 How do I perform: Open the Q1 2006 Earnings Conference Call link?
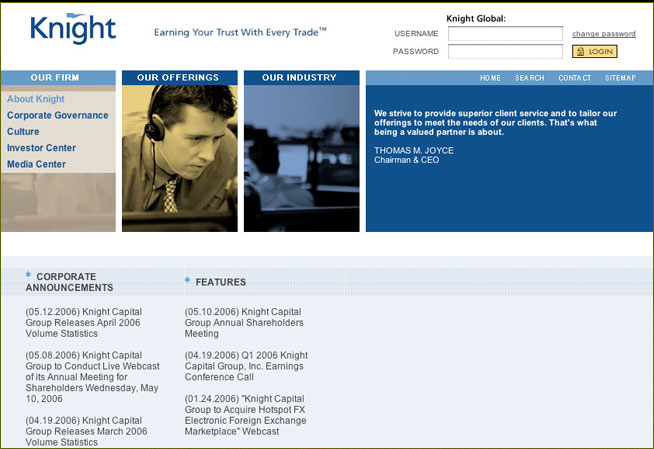(246, 366)
